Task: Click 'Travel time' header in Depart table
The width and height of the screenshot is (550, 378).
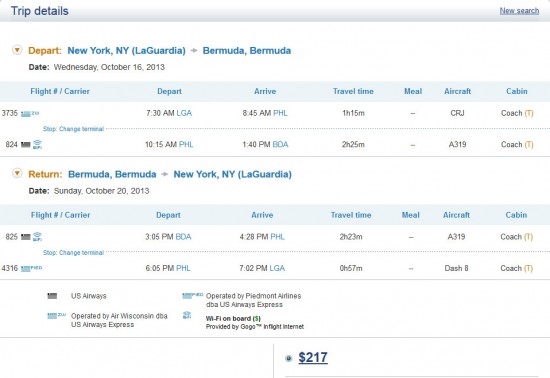Action: tap(353, 91)
